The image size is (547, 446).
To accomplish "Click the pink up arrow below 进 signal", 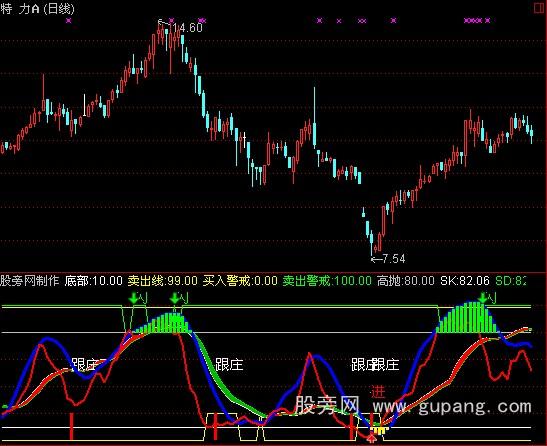I will 372,438.
